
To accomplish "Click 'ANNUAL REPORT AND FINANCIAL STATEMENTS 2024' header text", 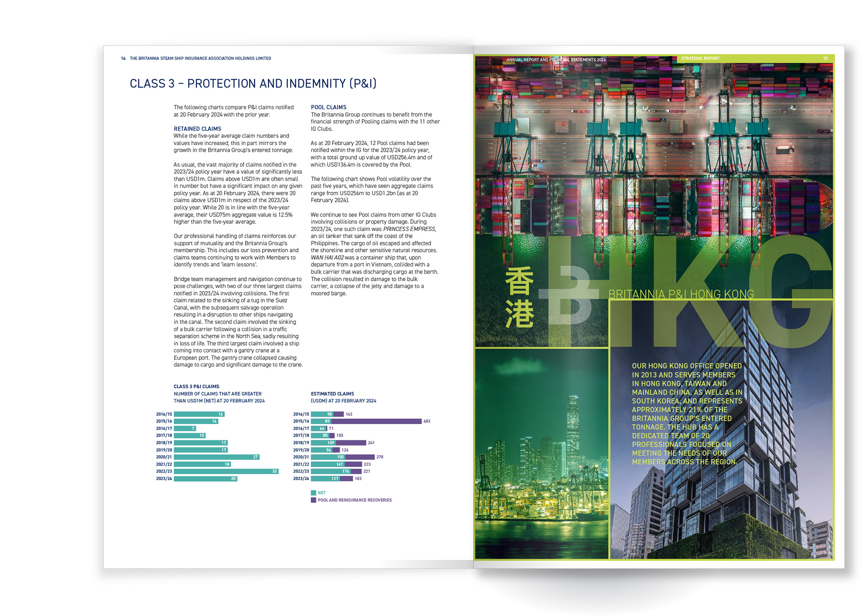I will coord(556,60).
